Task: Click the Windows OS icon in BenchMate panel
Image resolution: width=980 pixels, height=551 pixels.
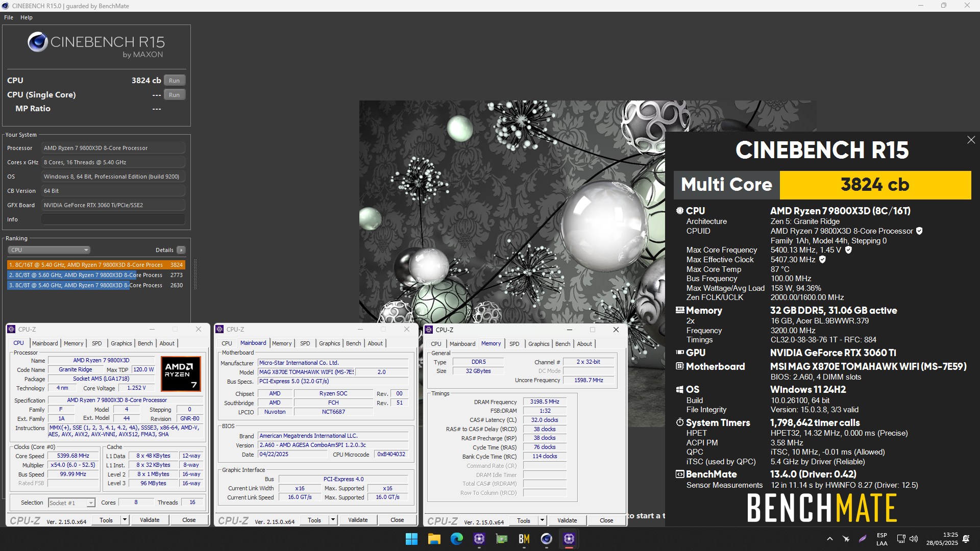Action: (x=680, y=389)
